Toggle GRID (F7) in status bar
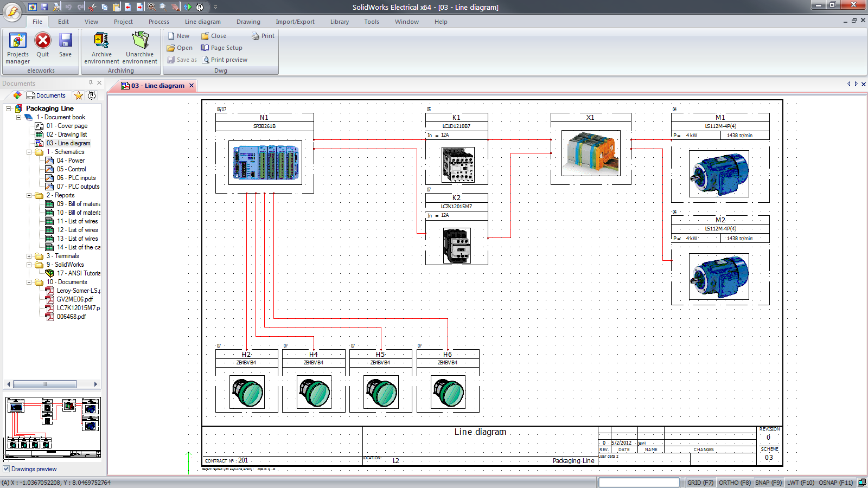Screen dimensions: 868x488 pos(700,483)
